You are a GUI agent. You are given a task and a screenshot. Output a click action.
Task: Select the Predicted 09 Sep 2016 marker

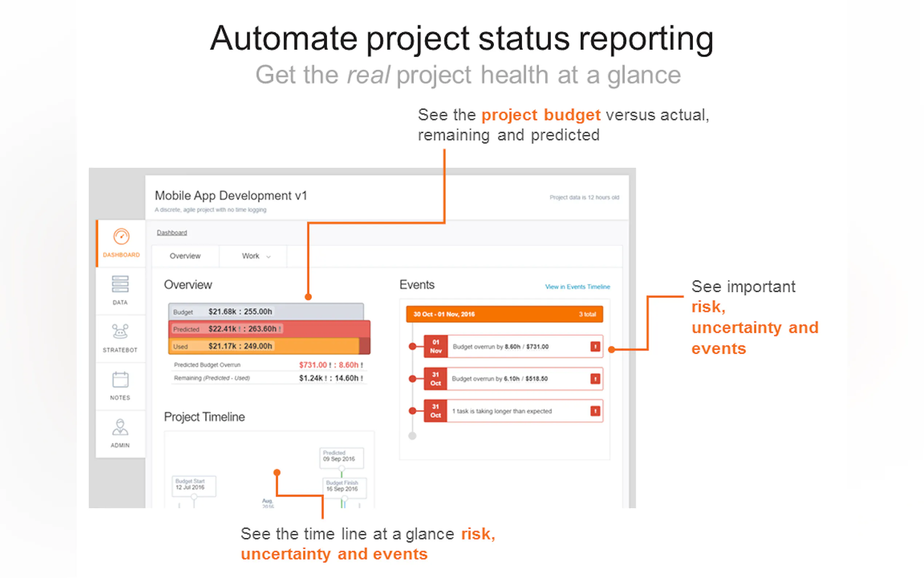(x=341, y=457)
